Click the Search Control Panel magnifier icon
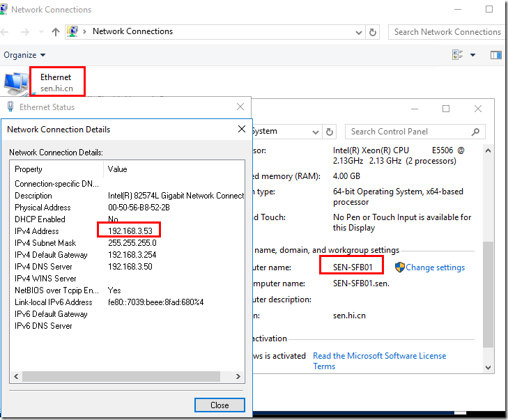 [x=476, y=132]
